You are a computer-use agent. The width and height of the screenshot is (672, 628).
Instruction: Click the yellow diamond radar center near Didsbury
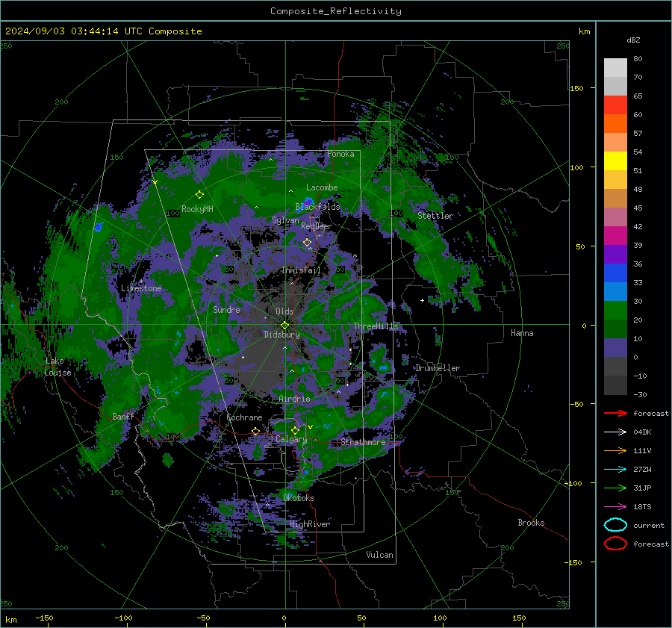[x=284, y=325]
